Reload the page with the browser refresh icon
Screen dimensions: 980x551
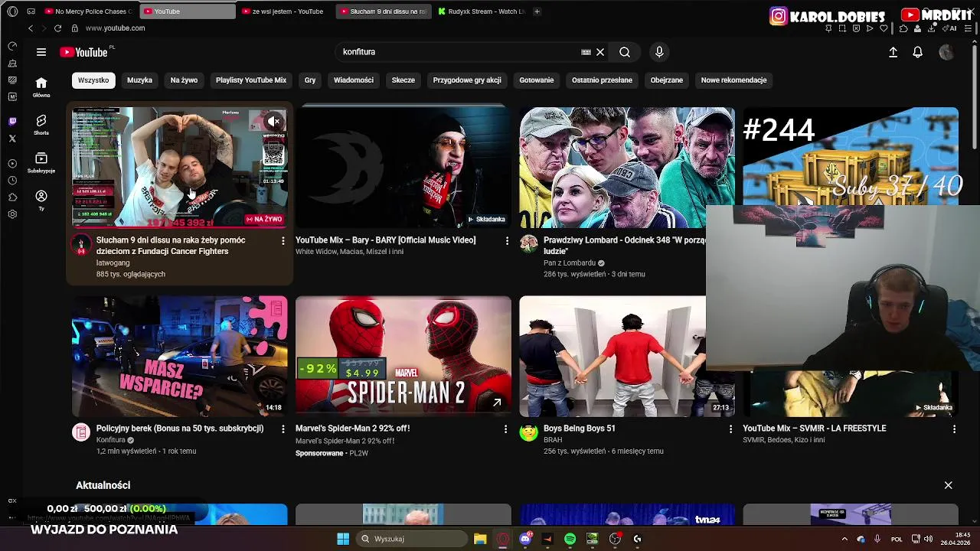57,28
